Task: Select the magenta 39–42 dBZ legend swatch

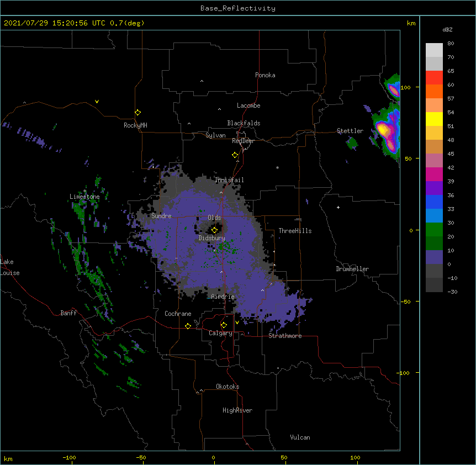Action: [434, 174]
